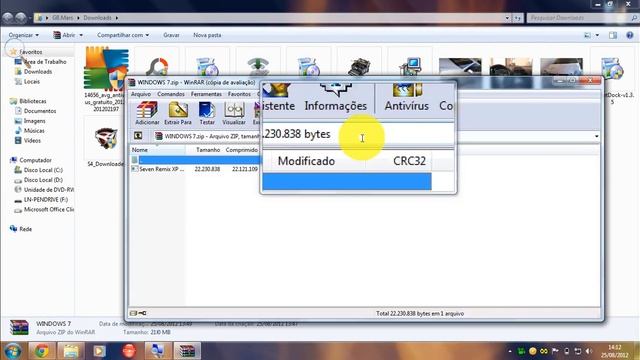Select Disco Local (C:) drive
640x360 pixels.
43,170
